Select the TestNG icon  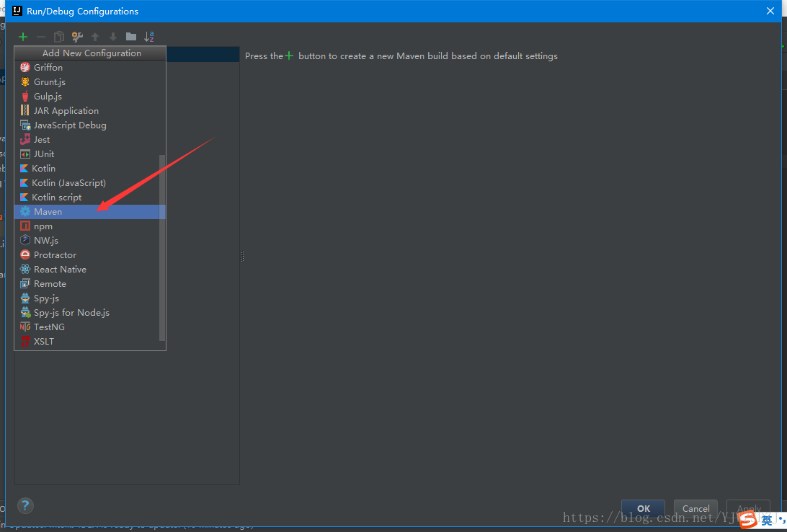(x=25, y=327)
